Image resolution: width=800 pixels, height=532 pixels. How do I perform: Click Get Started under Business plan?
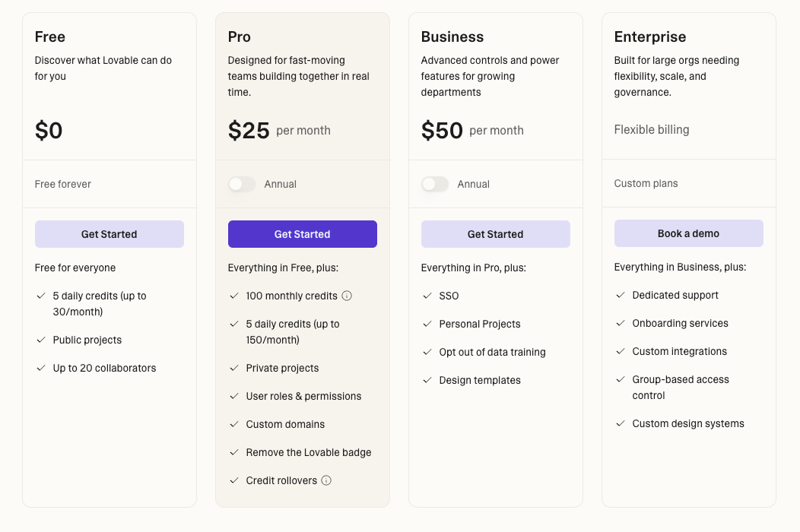[x=496, y=234]
